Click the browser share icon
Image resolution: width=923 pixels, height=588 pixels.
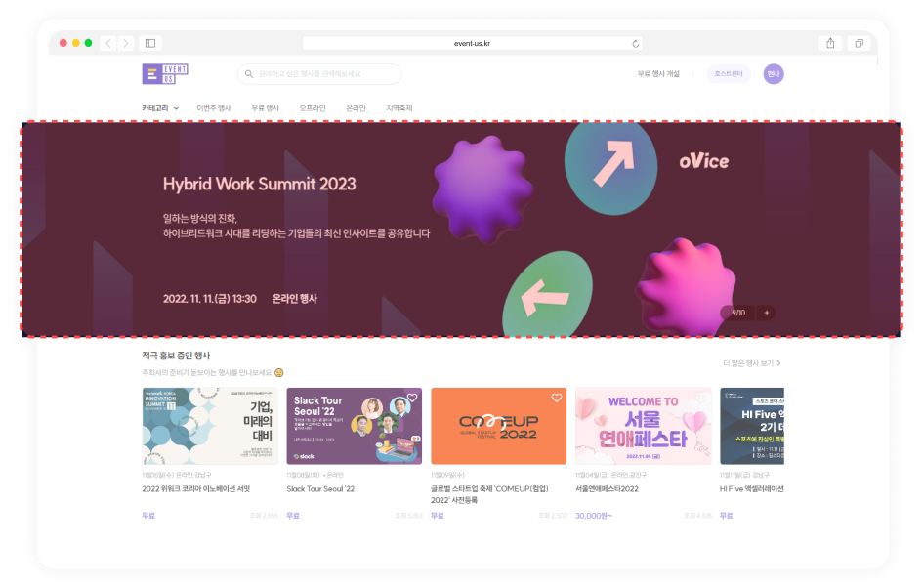click(830, 43)
